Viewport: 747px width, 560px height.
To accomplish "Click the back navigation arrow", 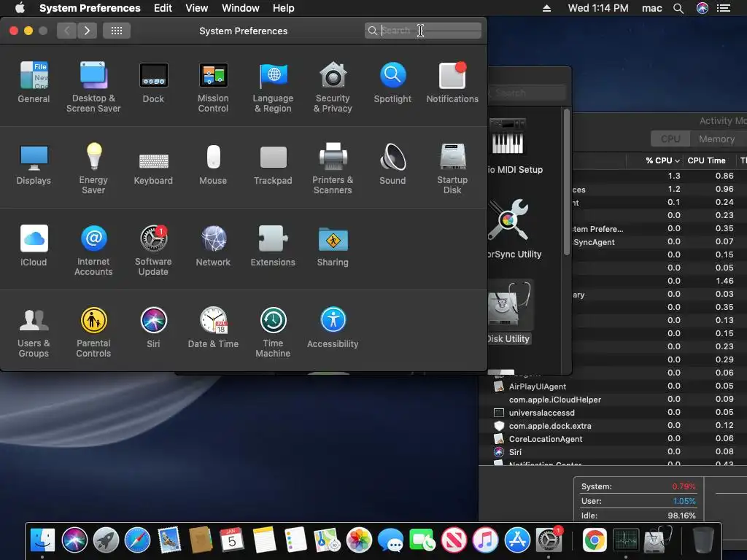I will 66,31.
